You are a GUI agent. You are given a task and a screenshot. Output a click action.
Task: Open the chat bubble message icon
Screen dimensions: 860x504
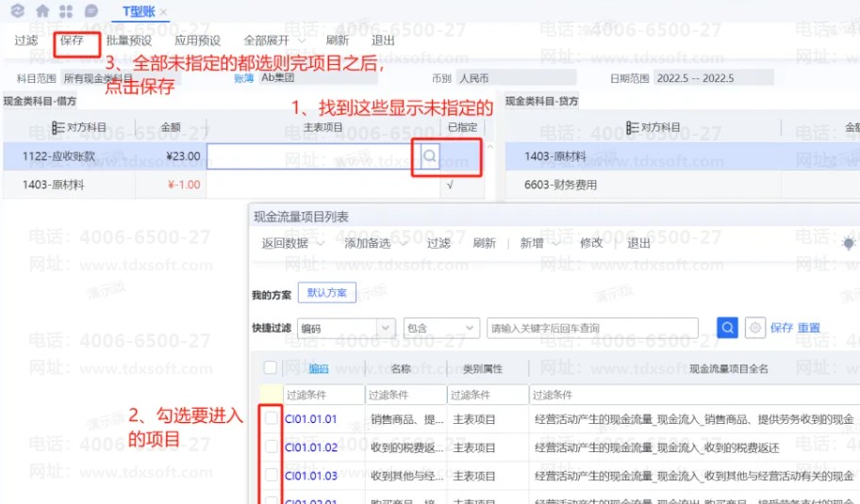point(91,11)
